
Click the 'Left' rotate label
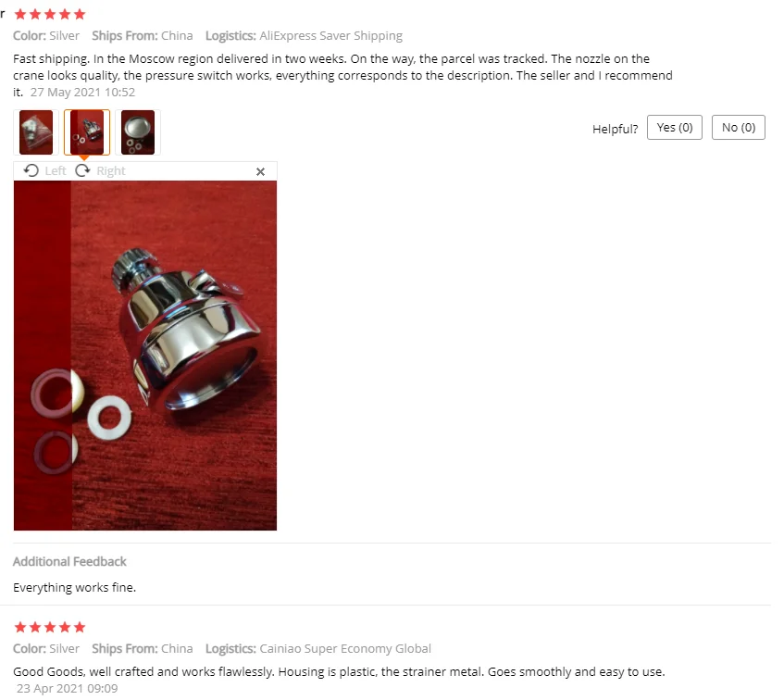(x=56, y=171)
